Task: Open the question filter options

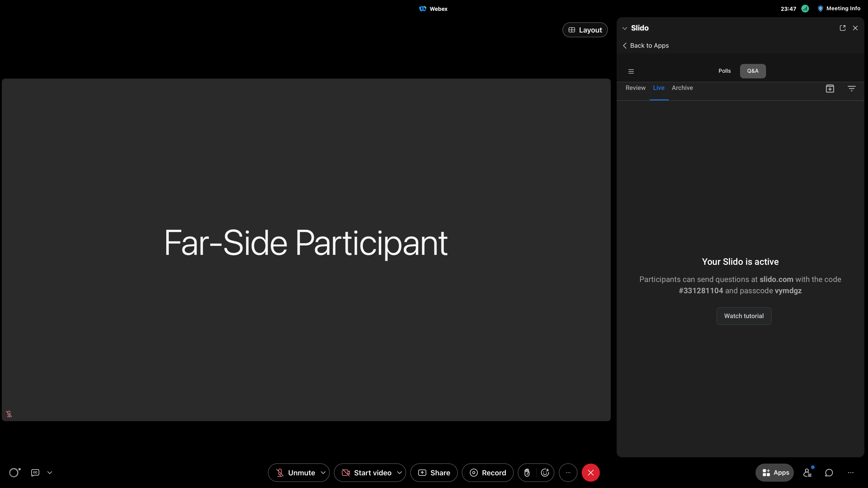Action: point(851,88)
